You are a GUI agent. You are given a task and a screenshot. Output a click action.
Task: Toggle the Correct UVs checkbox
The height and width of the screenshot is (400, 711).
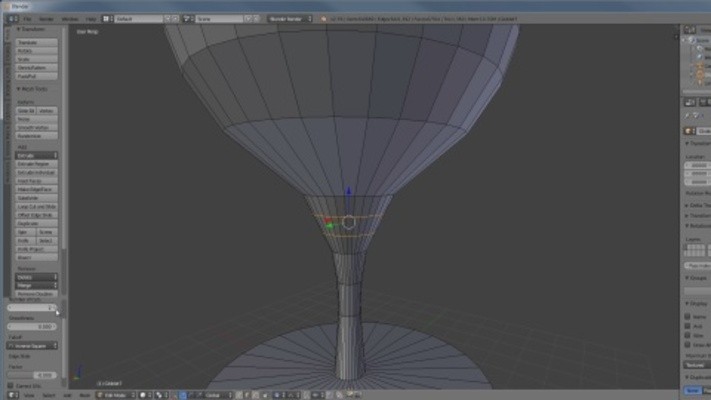coord(10,386)
